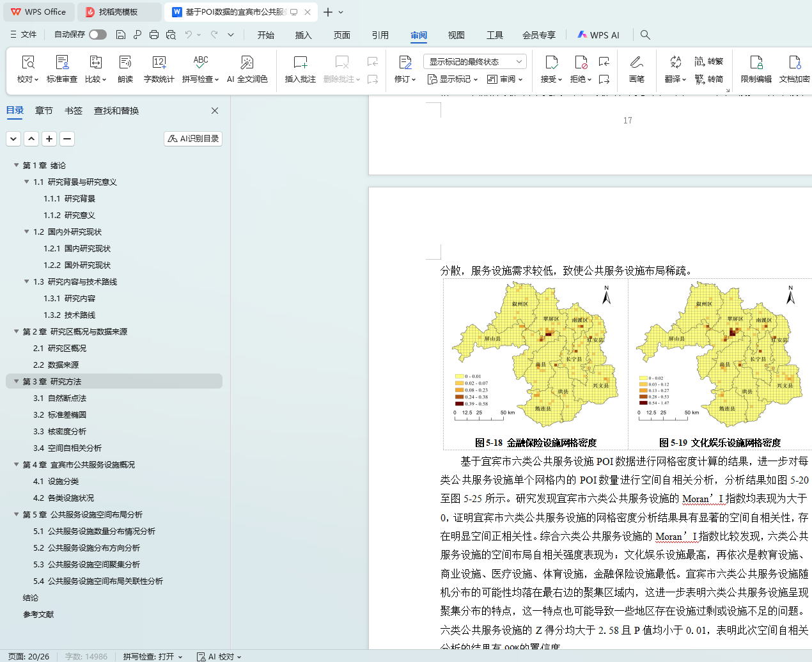Image resolution: width=812 pixels, height=662 pixels.
Task: Collapse the 1.1 研究背景与研究意义 node
Action: click(x=26, y=182)
